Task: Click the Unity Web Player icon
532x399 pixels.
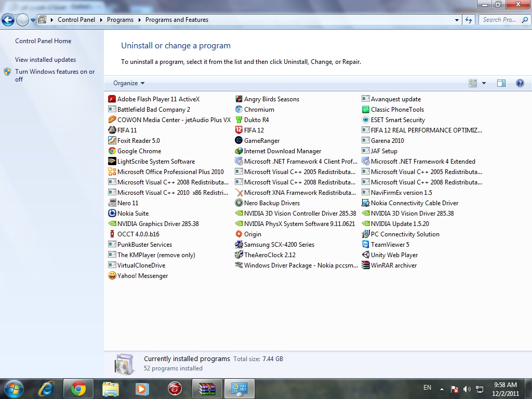Action: click(365, 255)
